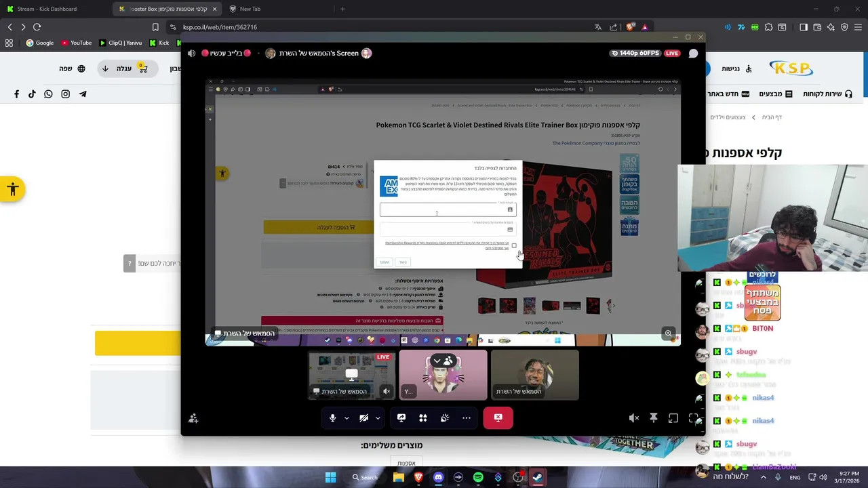Open the language שפה globe selector
The image size is (868, 488).
73,68
